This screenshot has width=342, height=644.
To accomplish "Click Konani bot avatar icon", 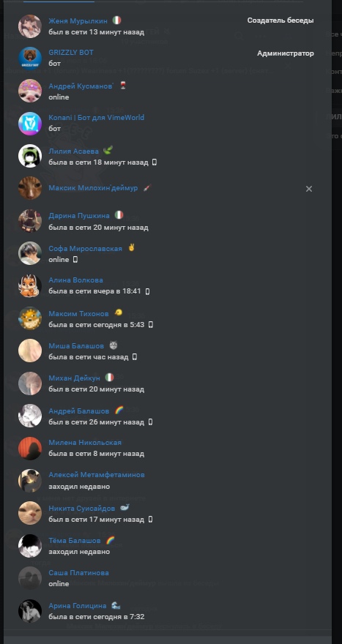I will click(30, 124).
